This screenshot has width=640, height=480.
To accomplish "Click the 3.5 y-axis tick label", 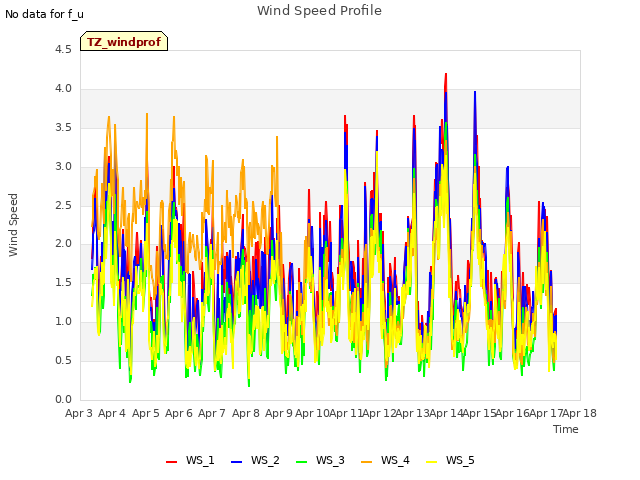I will click(63, 128).
